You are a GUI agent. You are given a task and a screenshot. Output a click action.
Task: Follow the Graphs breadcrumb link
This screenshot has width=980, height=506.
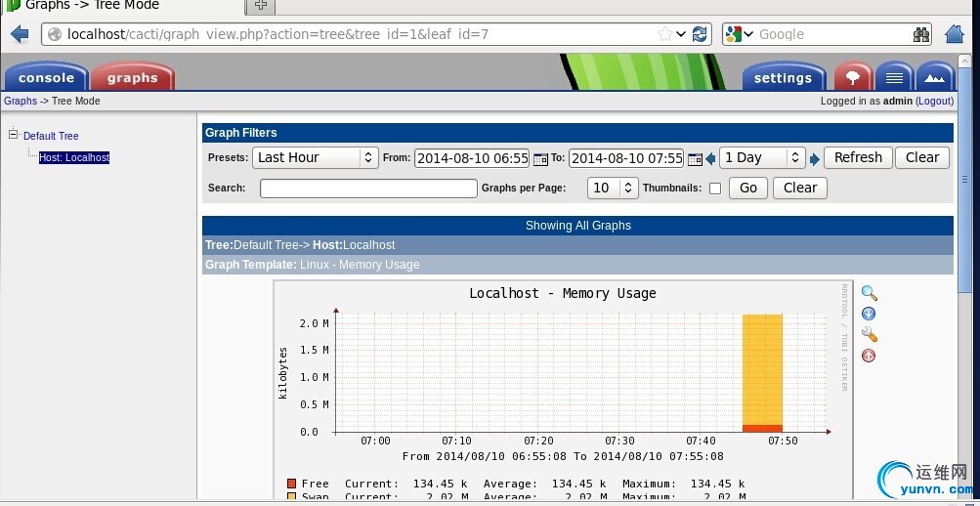21,101
